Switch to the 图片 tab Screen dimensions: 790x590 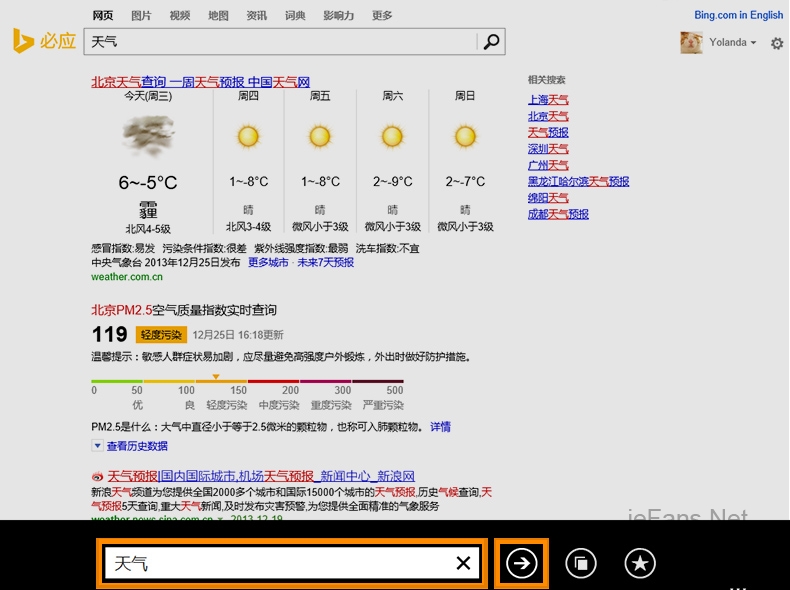pos(141,16)
